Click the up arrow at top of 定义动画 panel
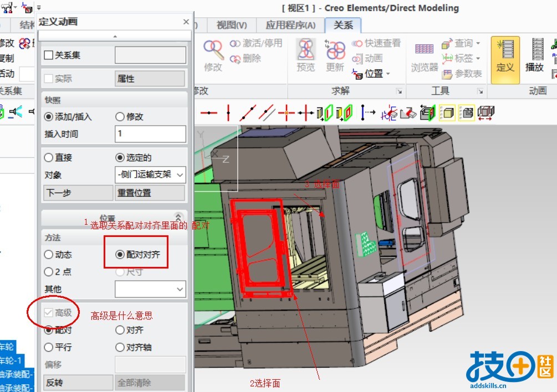The height and width of the screenshot is (392, 557). [x=114, y=36]
